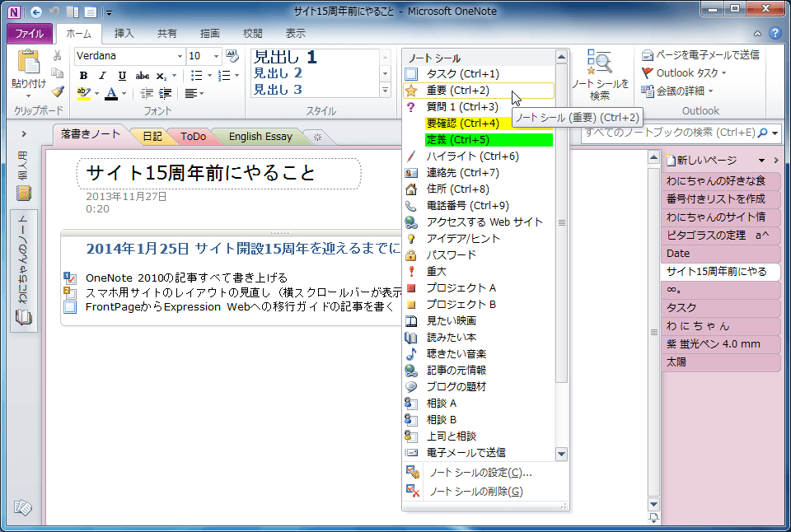This screenshot has height=532, width=791.
Task: Toggle checkbox for OneNote 2010の記事 task
Action: (x=70, y=278)
